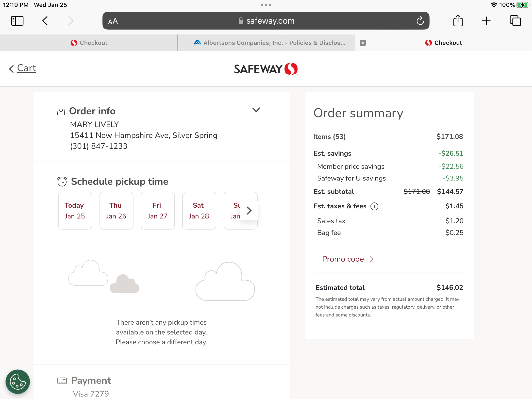Show more pickup days with right arrow
Screen dimensions: 532x399
click(x=249, y=211)
